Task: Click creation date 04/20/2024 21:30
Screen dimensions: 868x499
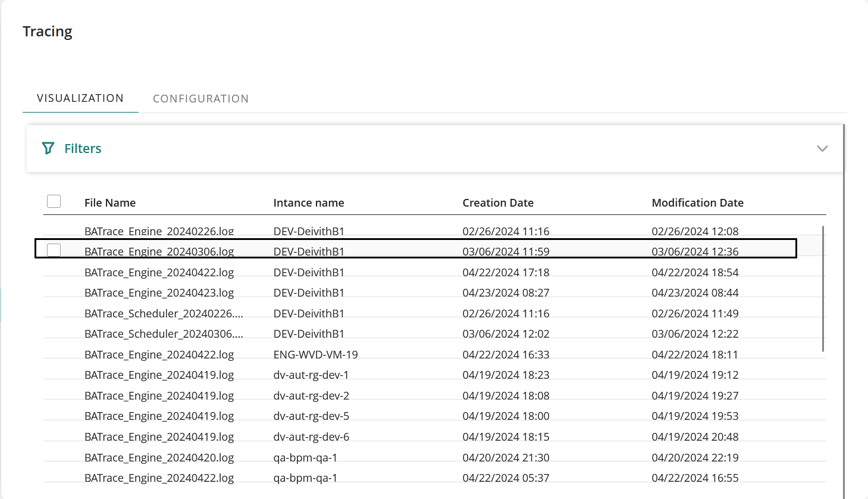Action: pyautogui.click(x=506, y=457)
